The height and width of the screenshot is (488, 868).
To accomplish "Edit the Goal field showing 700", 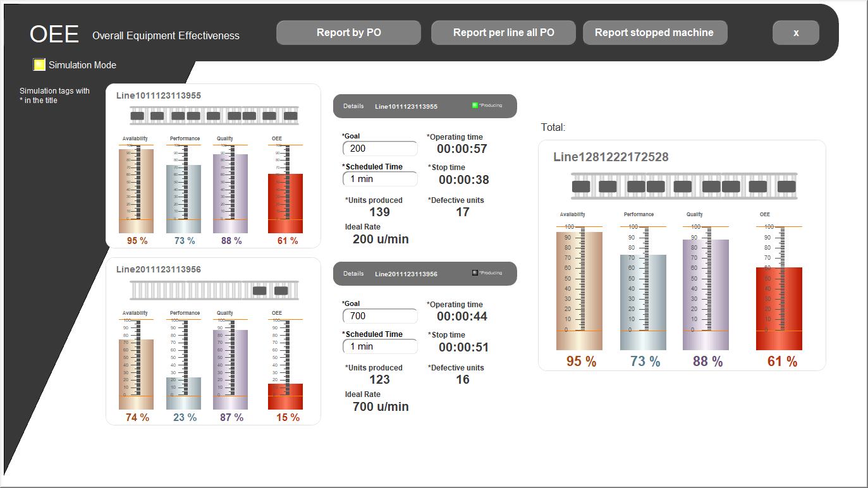I will click(x=380, y=316).
